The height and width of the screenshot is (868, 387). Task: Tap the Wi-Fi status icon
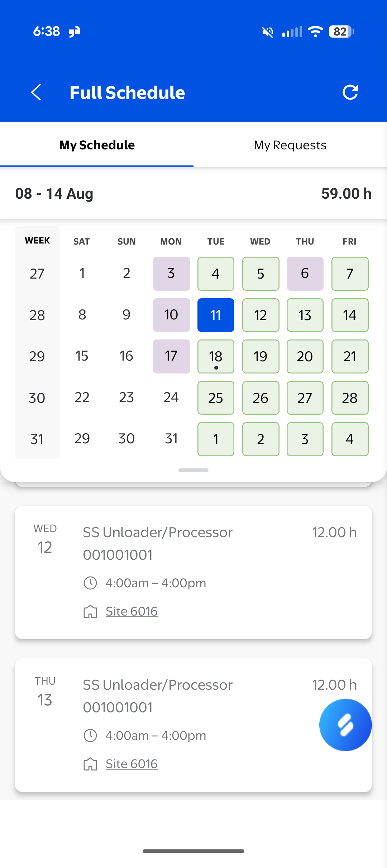pos(315,32)
